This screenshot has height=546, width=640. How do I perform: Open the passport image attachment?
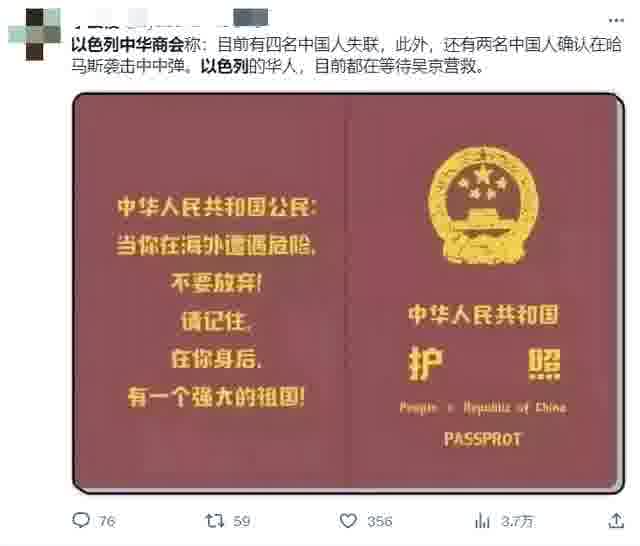[348, 293]
